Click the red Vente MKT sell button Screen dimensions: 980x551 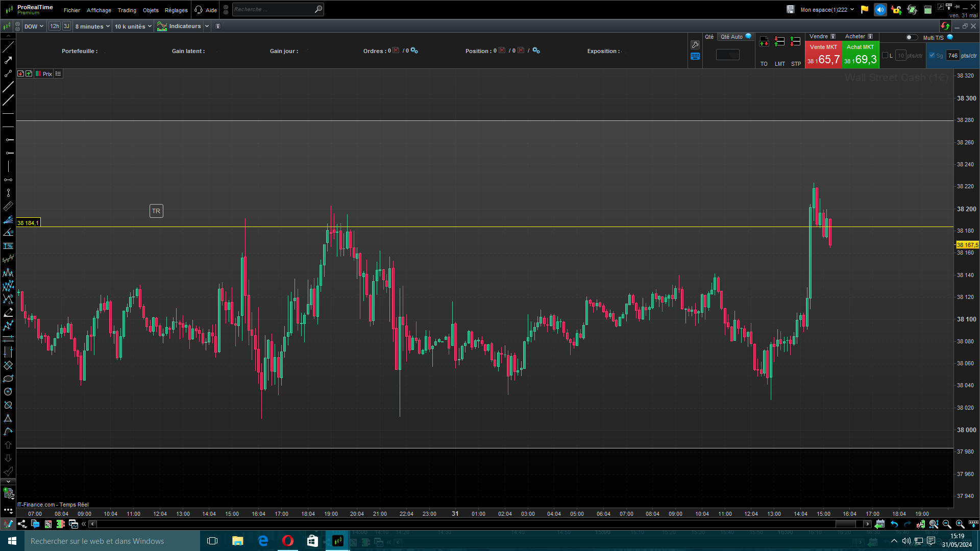click(x=823, y=55)
